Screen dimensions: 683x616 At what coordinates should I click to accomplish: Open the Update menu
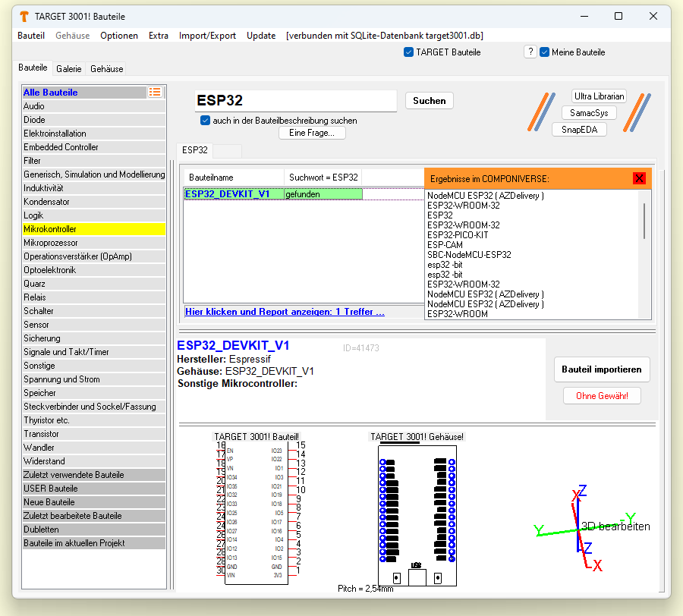pos(261,36)
